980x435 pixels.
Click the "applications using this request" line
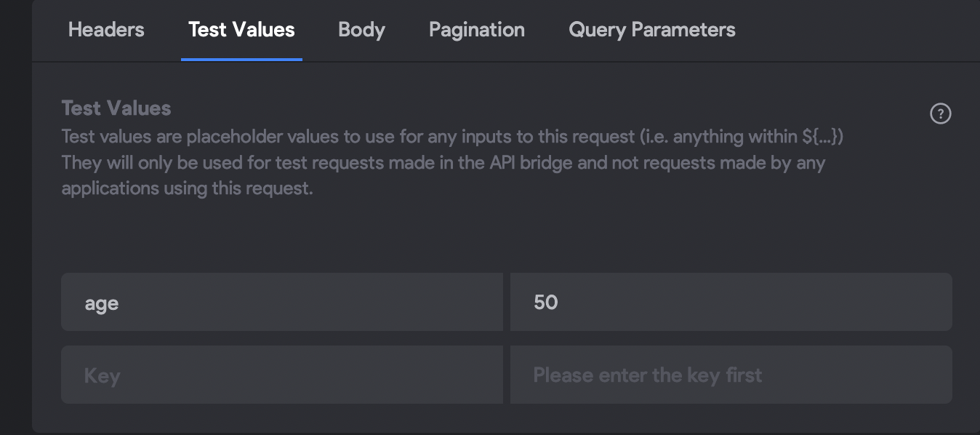point(187,188)
